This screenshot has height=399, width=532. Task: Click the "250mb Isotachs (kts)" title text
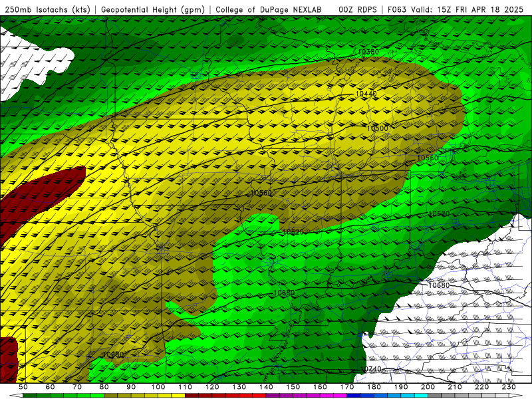(48, 9)
